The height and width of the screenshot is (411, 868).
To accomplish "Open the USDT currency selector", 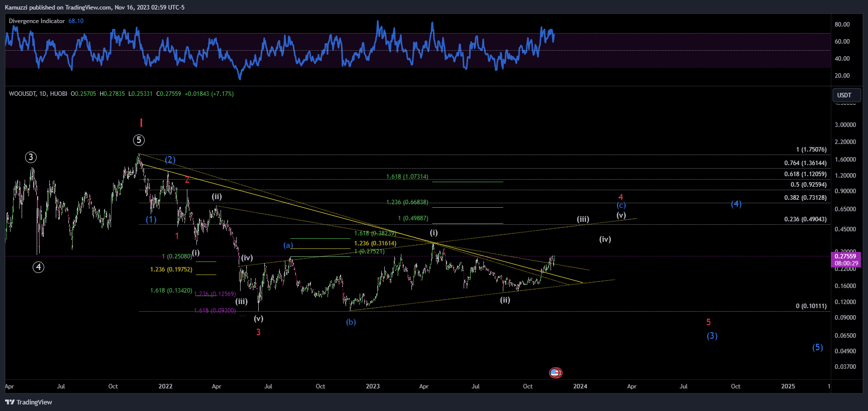I will (x=846, y=95).
